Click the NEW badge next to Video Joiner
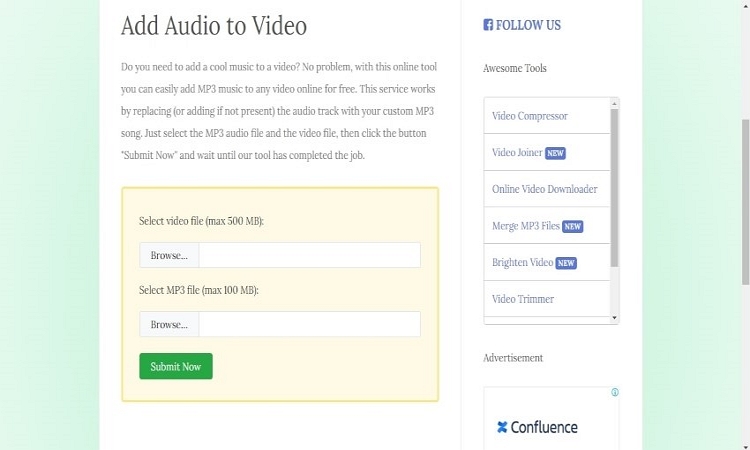This screenshot has height=450, width=750. click(x=555, y=153)
